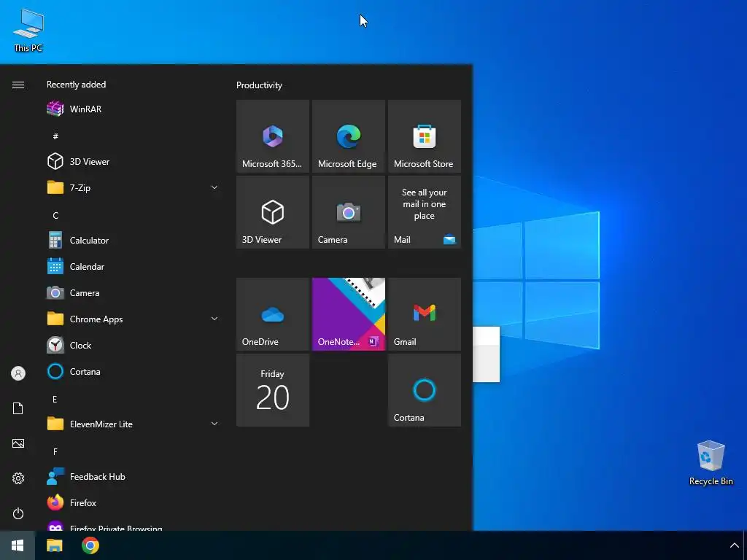
Task: Open the Friday 20 calendar tile
Action: click(x=273, y=390)
